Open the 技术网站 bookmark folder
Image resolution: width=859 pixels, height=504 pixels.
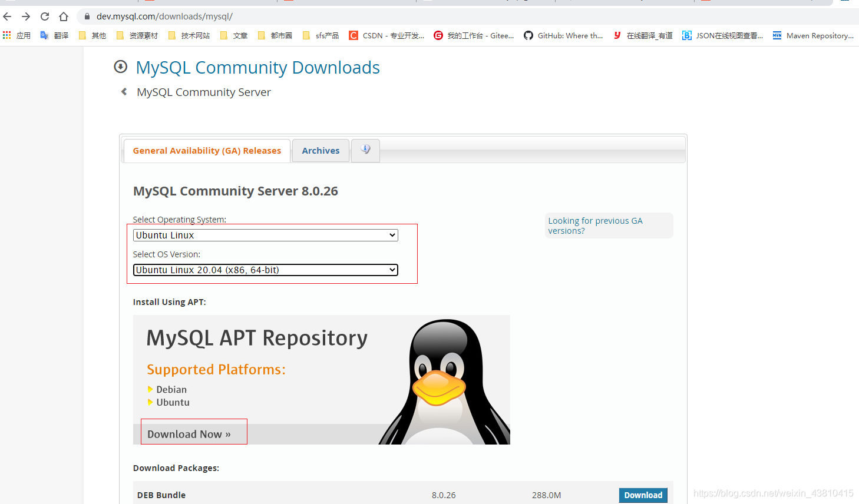pos(189,35)
